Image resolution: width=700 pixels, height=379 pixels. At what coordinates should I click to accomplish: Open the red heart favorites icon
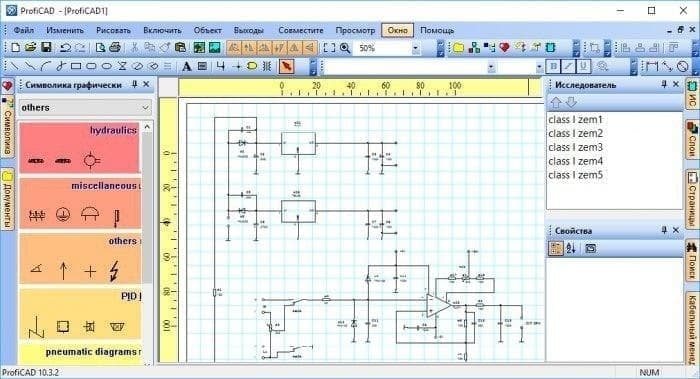point(504,47)
